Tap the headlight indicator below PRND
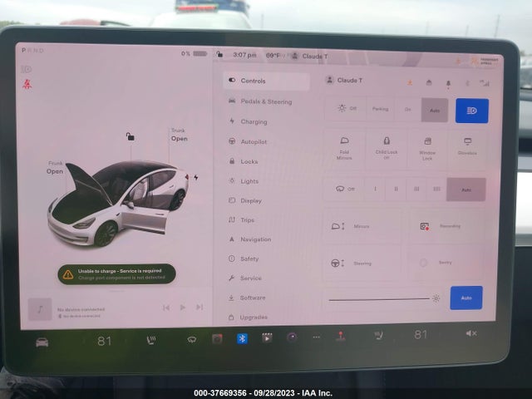 point(26,70)
